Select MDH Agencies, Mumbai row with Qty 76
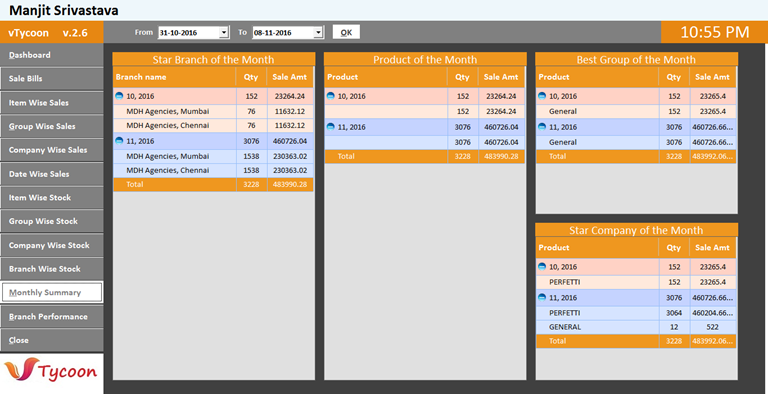 pos(213,112)
